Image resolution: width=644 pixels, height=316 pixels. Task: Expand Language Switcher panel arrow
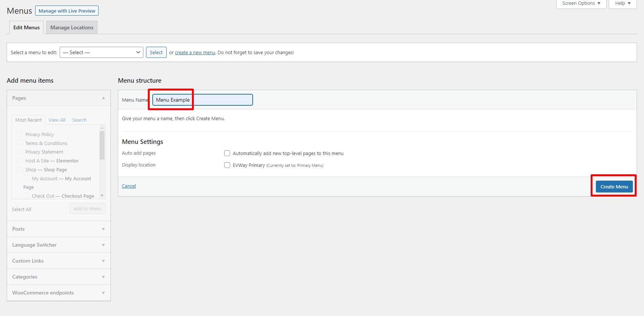103,245
